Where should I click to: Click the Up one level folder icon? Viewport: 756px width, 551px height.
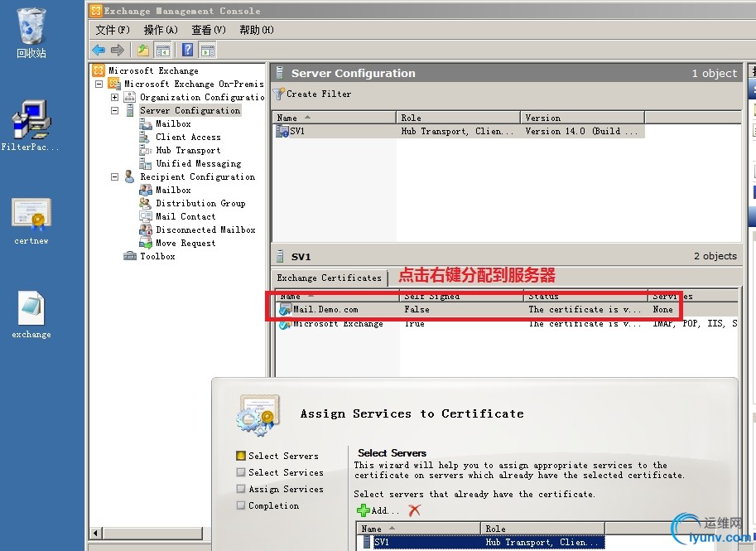[143, 50]
